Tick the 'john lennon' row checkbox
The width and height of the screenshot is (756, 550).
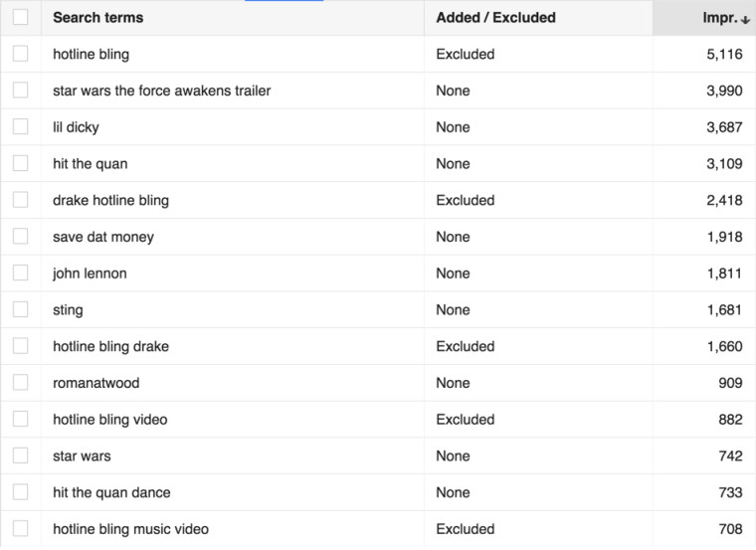[x=20, y=273]
